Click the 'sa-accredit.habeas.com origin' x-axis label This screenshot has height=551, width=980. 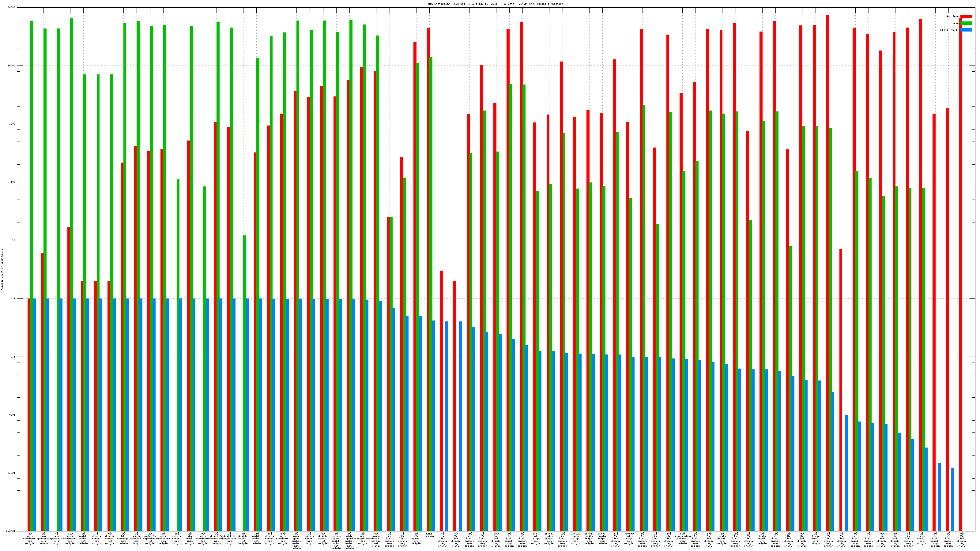[x=682, y=538]
